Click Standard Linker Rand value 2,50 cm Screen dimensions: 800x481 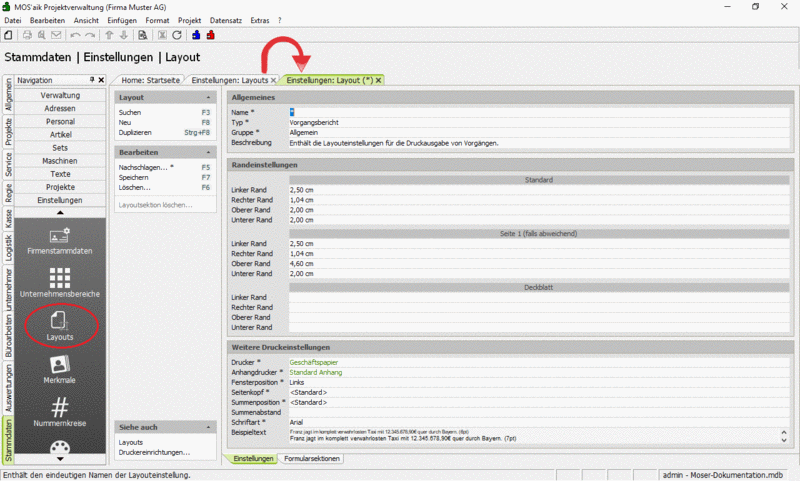pyautogui.click(x=302, y=190)
